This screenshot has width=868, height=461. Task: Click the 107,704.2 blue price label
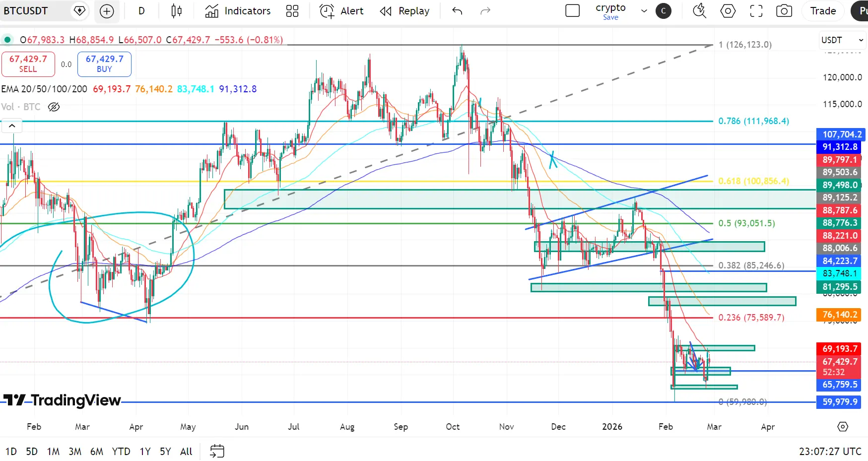coord(841,134)
